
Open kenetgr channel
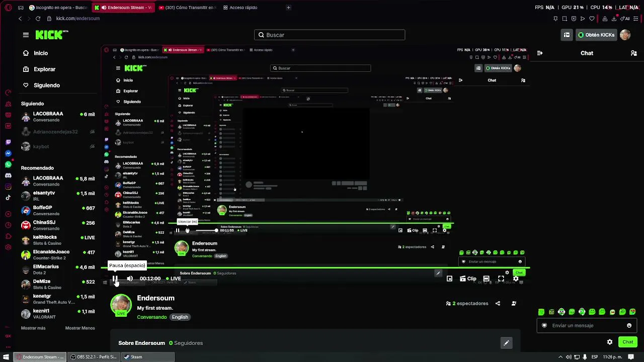click(58, 299)
